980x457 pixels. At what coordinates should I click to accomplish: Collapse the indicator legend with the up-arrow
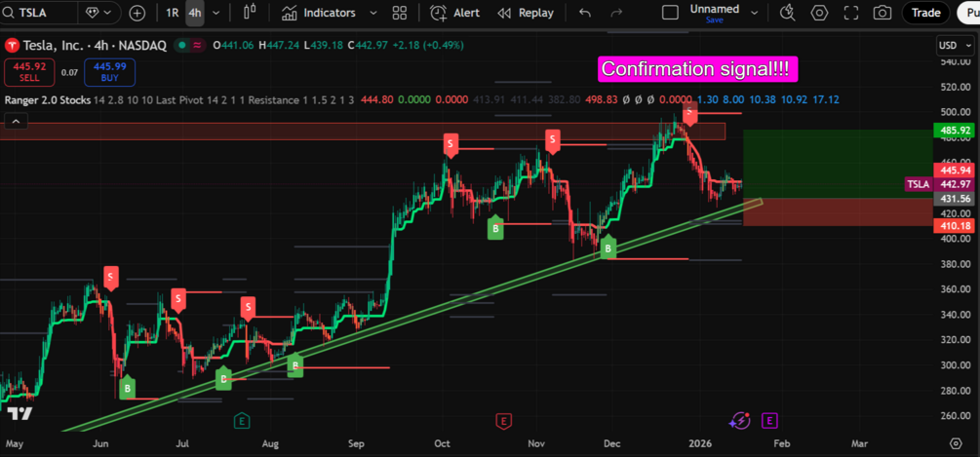coord(16,121)
